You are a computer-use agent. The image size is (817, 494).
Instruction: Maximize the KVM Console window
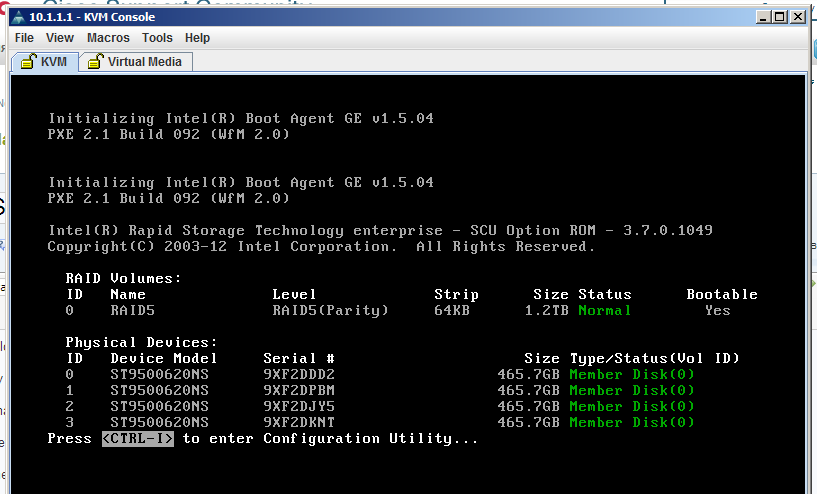pos(780,17)
